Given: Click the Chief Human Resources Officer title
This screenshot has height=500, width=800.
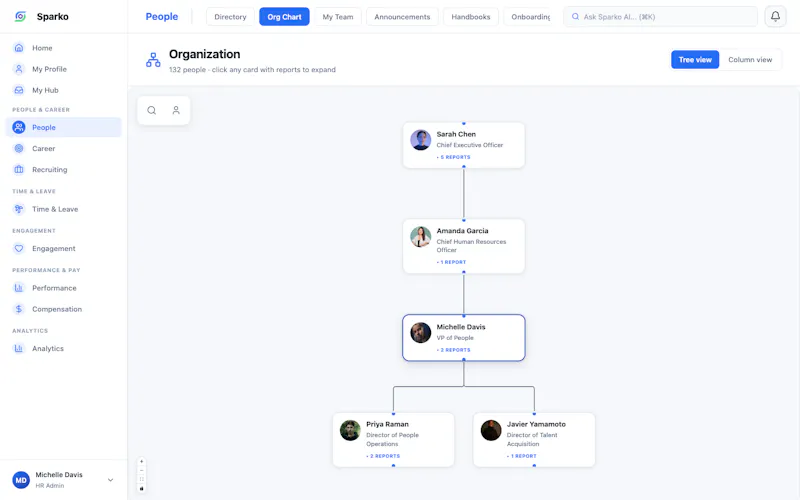Looking at the screenshot, I should (x=471, y=245).
